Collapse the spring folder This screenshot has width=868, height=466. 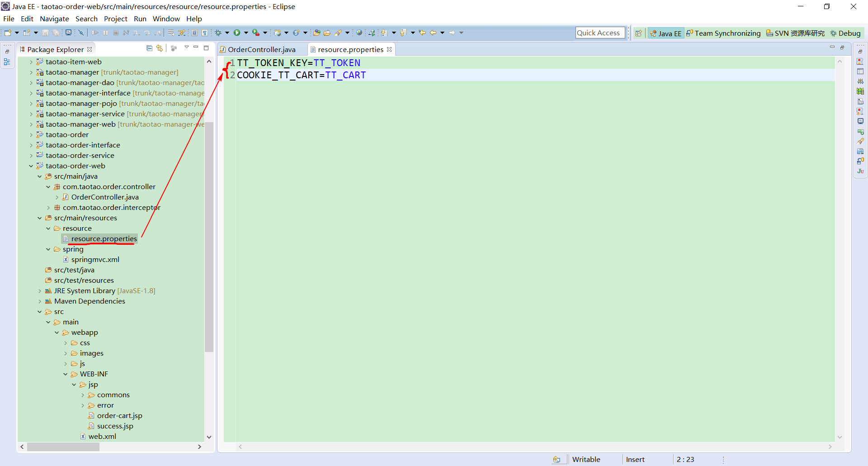(48, 249)
